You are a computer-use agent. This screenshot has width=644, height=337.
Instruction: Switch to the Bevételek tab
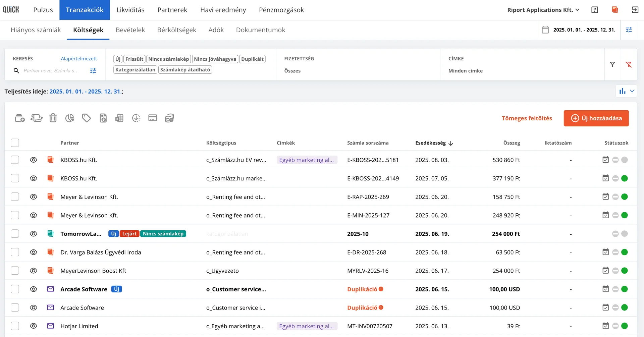click(x=130, y=30)
